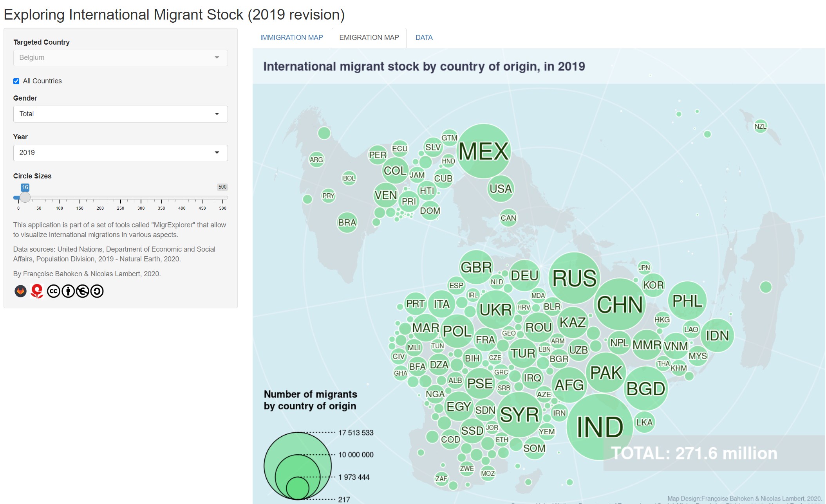The width and height of the screenshot is (826, 504).
Task: Click the NZL circle on the map
Action: pyautogui.click(x=760, y=126)
